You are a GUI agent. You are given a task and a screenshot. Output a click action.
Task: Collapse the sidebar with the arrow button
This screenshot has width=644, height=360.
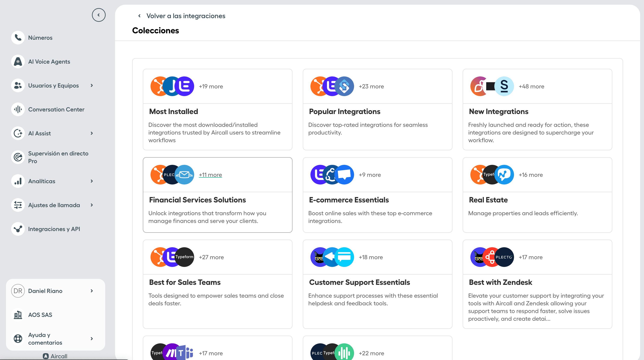(x=99, y=15)
